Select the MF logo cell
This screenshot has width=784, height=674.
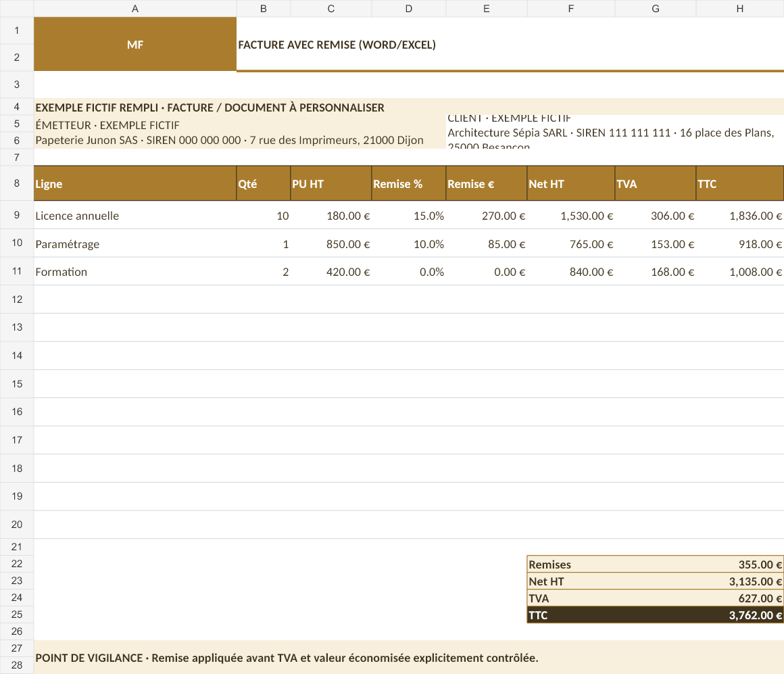point(135,44)
